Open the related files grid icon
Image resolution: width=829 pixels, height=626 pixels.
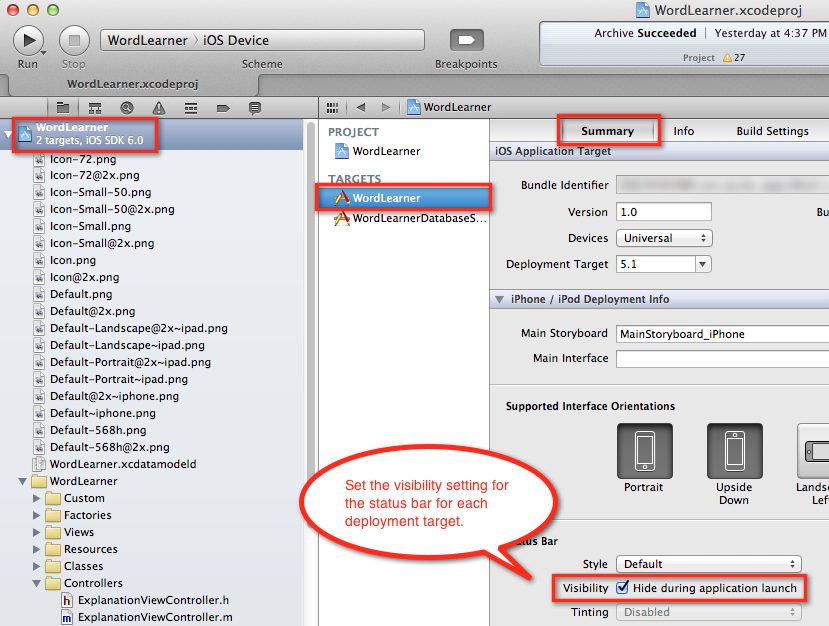333,108
